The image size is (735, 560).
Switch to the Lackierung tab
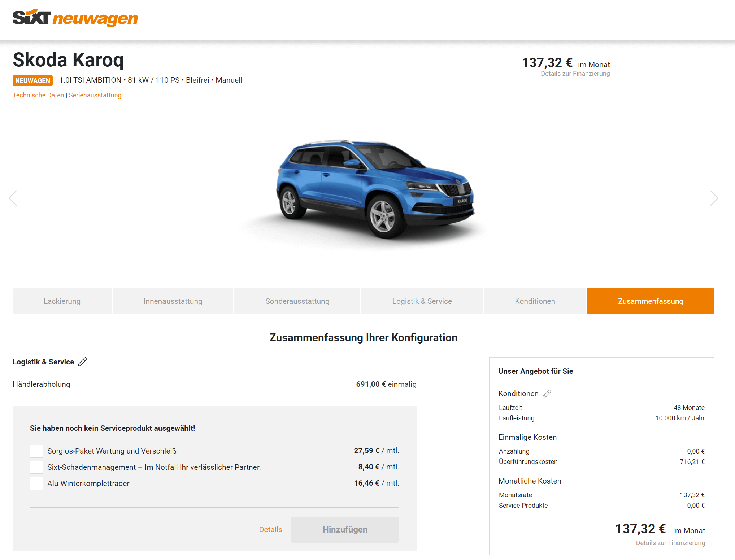(x=62, y=301)
